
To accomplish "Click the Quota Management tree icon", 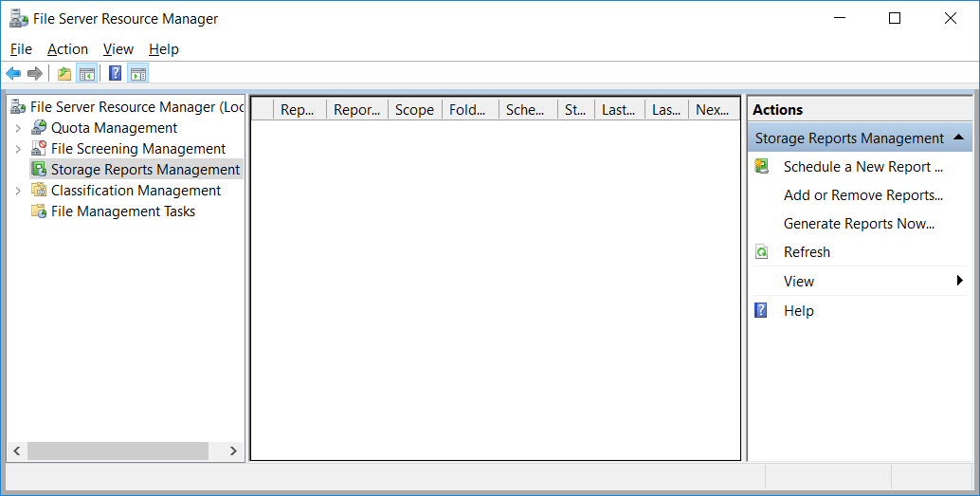I will (39, 128).
